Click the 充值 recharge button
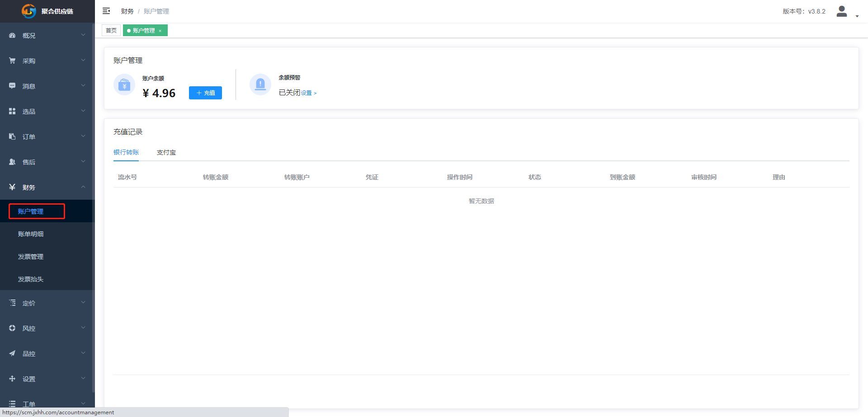Image resolution: width=868 pixels, height=417 pixels. tap(205, 93)
